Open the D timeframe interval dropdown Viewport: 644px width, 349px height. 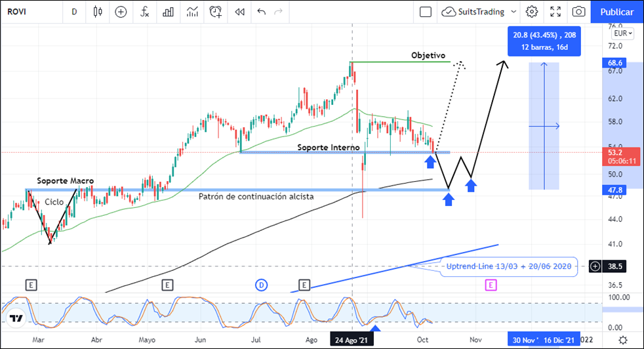tap(74, 12)
